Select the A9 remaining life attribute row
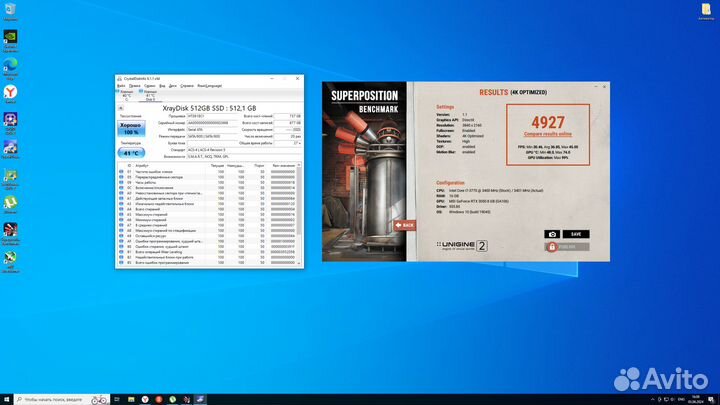720x405 pixels. click(x=207, y=236)
